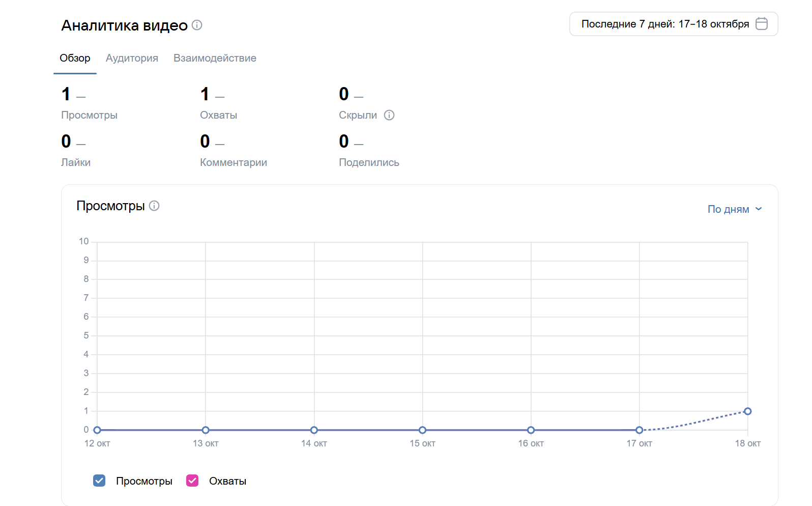
Task: Click the 15 окт chart data point
Action: tap(422, 430)
